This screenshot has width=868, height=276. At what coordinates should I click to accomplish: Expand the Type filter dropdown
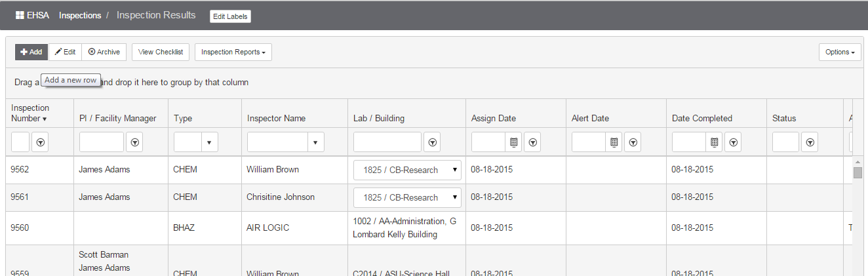pyautogui.click(x=209, y=142)
